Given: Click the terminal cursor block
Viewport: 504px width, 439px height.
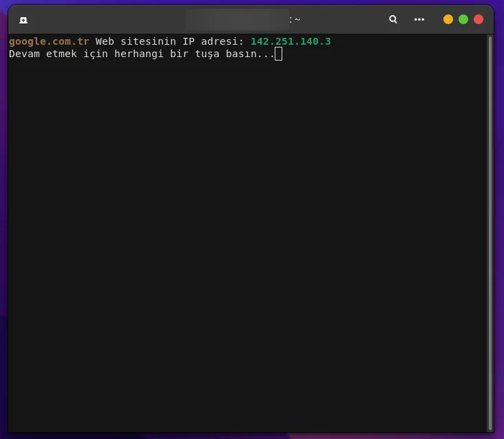Looking at the screenshot, I should [278, 54].
